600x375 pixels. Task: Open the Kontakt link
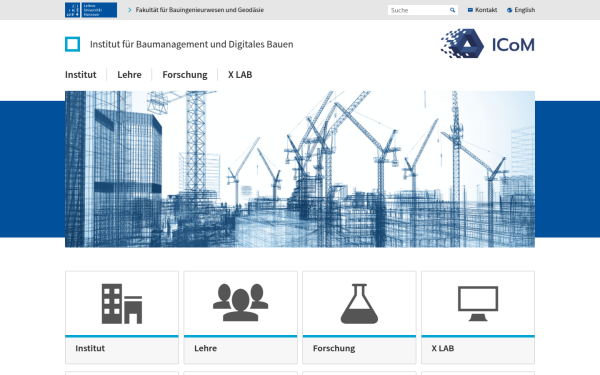pyautogui.click(x=486, y=10)
